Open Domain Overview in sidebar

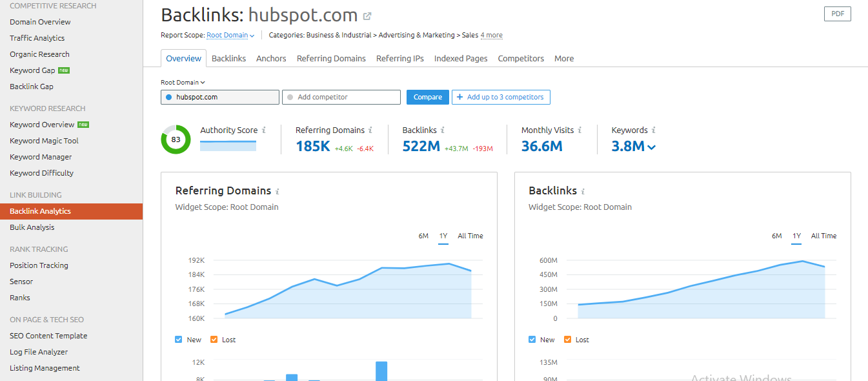40,22
